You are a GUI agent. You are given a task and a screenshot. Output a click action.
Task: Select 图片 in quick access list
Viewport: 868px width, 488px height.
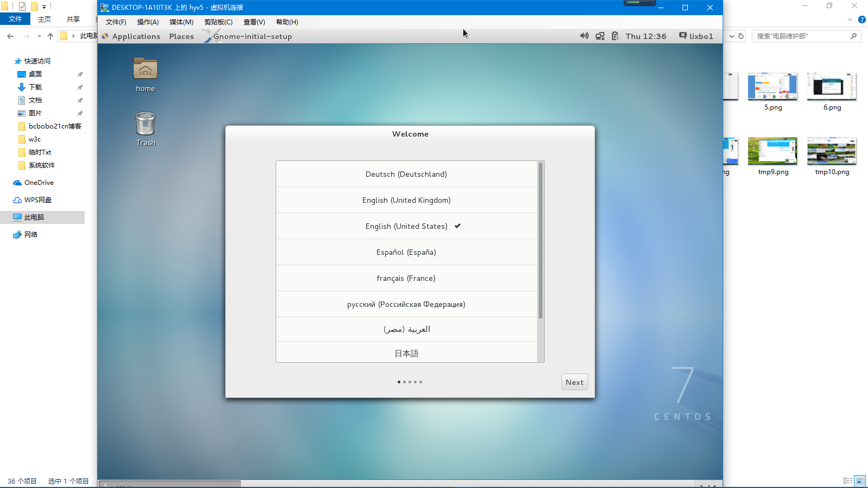[x=35, y=113]
